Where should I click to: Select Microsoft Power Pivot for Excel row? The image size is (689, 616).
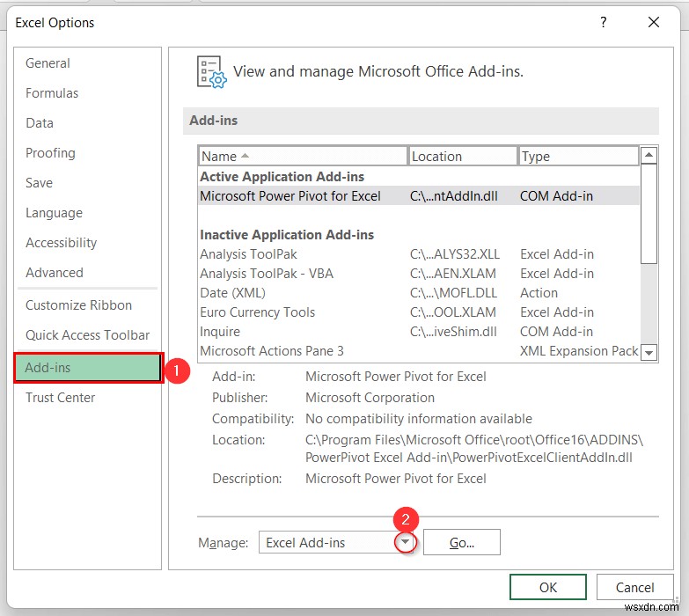(419, 196)
